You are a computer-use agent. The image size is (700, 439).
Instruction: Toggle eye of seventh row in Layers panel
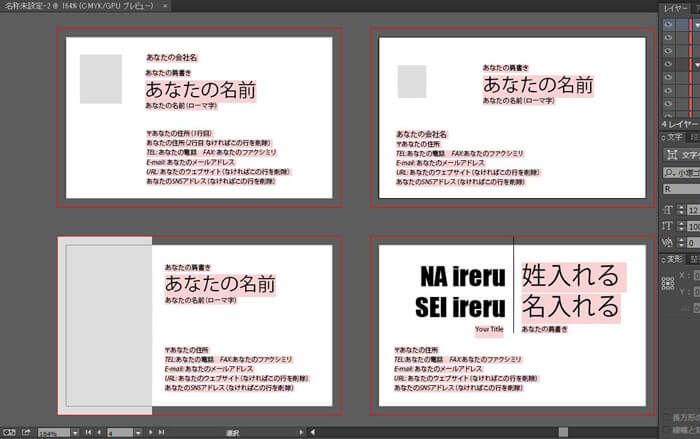tap(668, 104)
